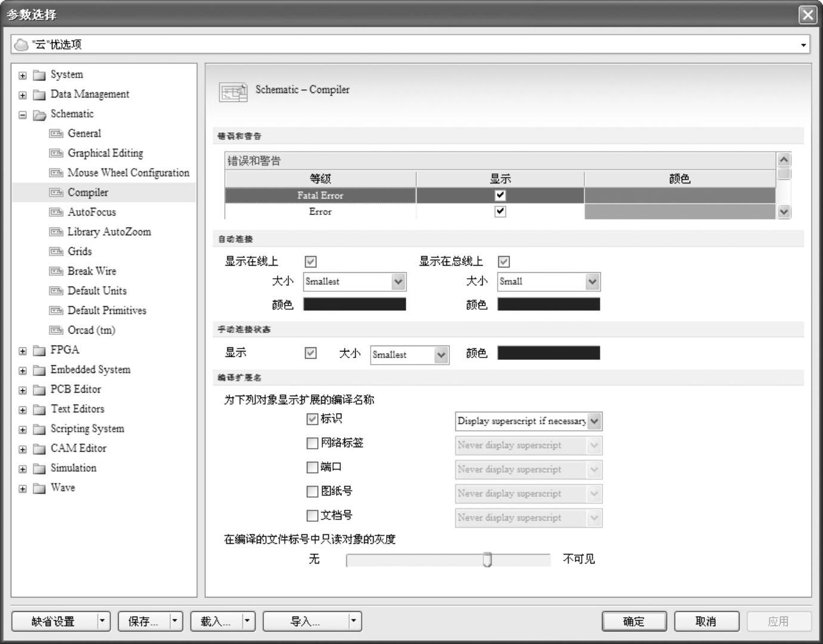Click the 确定 button
The width and height of the screenshot is (823, 644).
(634, 621)
